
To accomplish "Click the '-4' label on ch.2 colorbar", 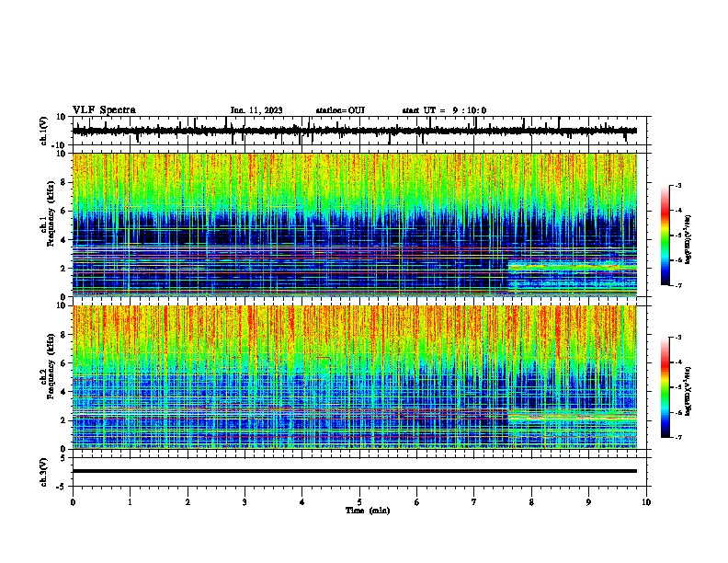I will 677,362.
